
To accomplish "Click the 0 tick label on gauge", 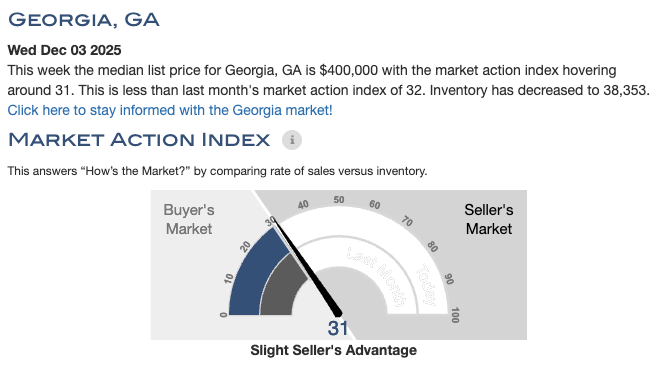I will (x=224, y=315).
